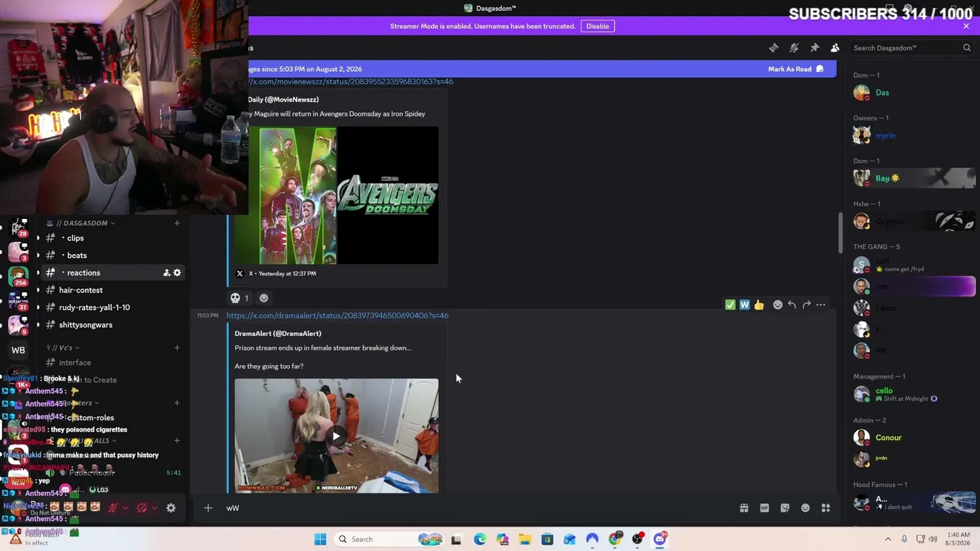Open the WB server
This screenshot has height=551, width=980.
tap(18, 350)
